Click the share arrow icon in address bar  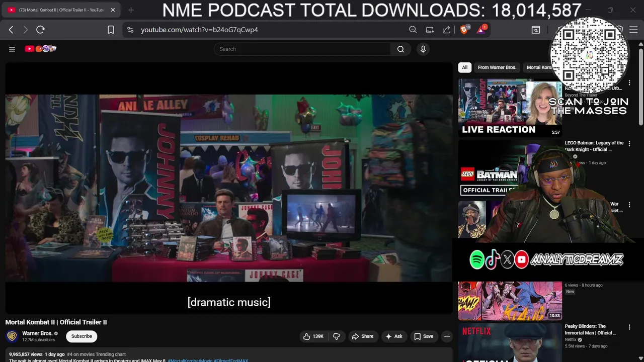446,30
